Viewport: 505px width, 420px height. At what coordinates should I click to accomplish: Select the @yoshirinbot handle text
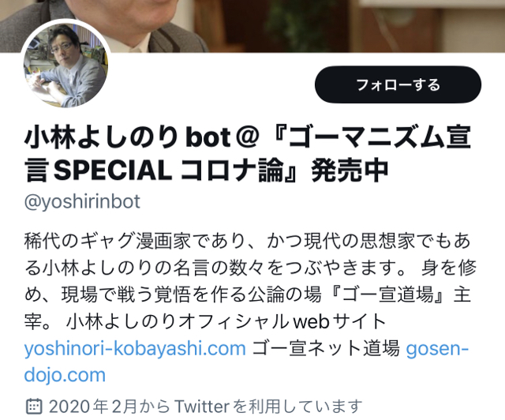pyautogui.click(x=82, y=202)
